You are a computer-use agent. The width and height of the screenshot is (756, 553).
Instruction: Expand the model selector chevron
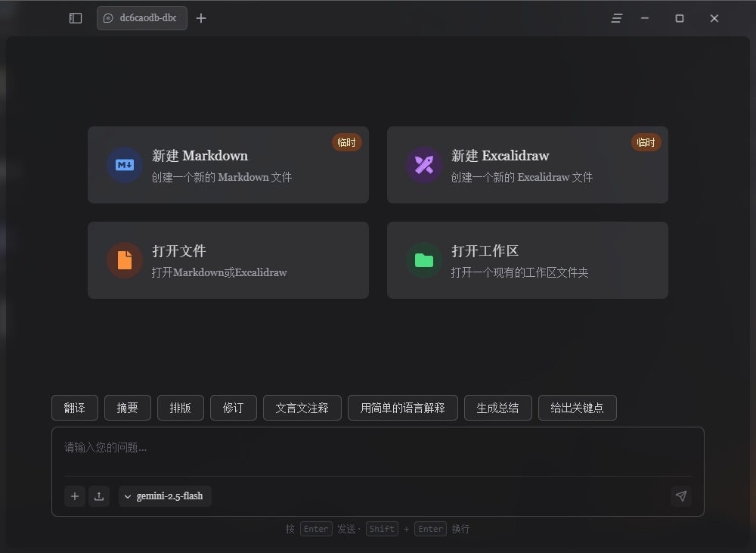coord(127,496)
